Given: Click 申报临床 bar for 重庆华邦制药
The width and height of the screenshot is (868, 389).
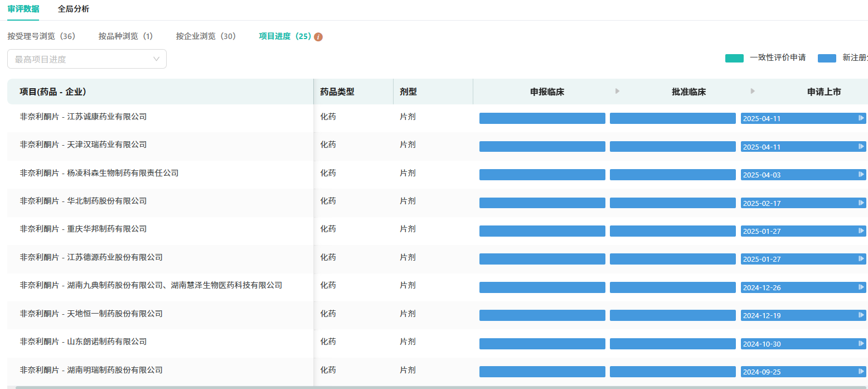Looking at the screenshot, I should (542, 231).
